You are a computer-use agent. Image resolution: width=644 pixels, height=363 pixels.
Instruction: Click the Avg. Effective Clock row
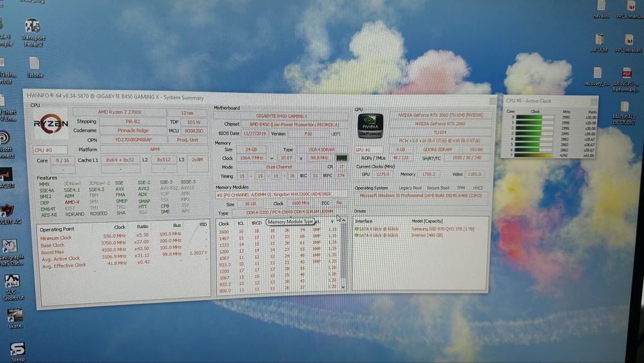[123, 264]
